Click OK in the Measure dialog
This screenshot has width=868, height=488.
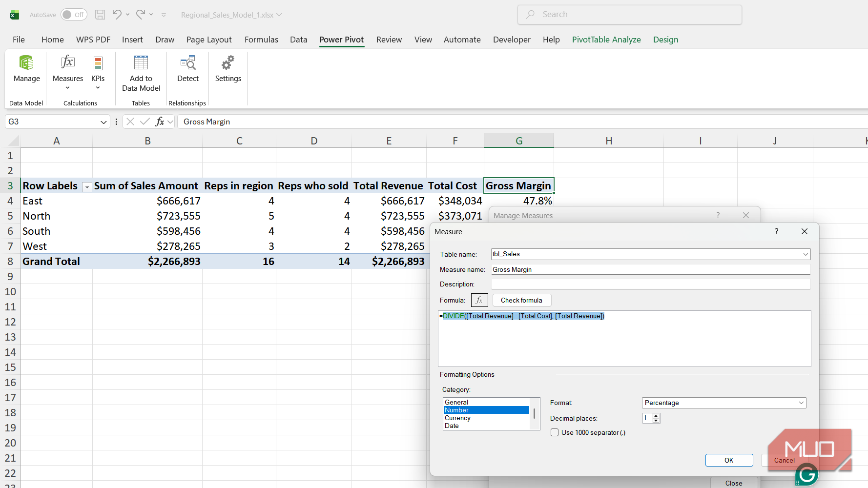(729, 460)
